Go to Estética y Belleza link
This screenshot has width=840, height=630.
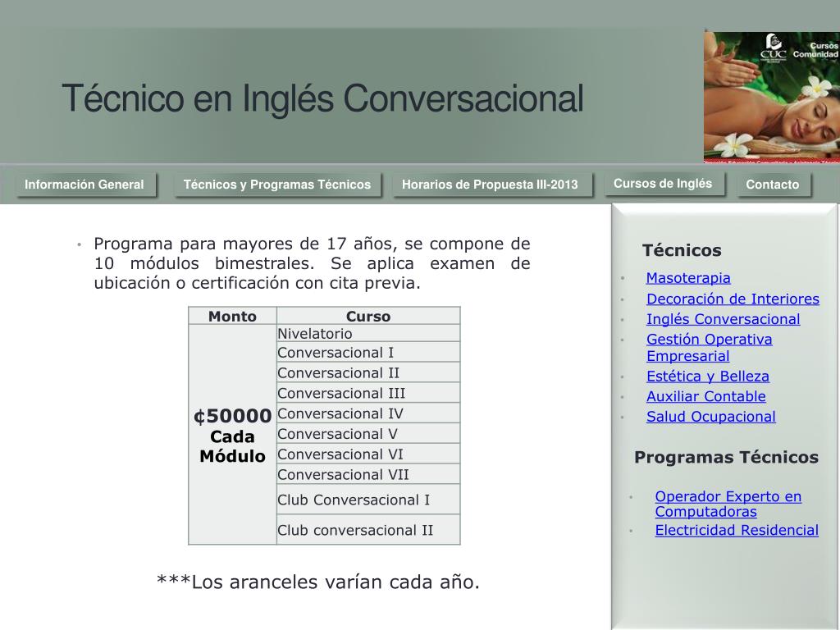707,376
